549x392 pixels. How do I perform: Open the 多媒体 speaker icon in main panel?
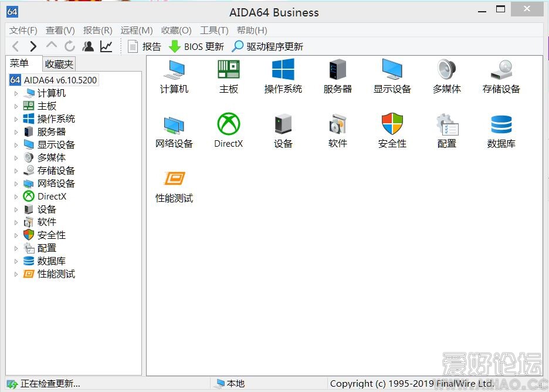(x=446, y=70)
